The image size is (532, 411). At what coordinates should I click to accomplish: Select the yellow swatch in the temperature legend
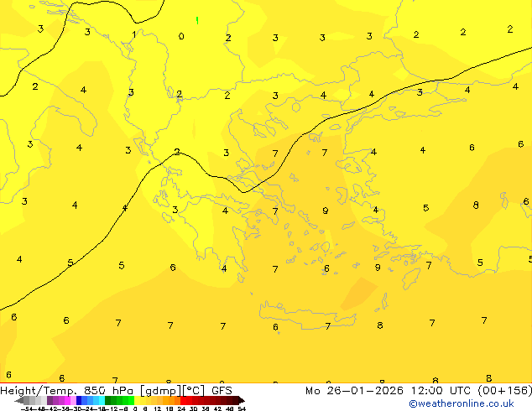coord(137,400)
